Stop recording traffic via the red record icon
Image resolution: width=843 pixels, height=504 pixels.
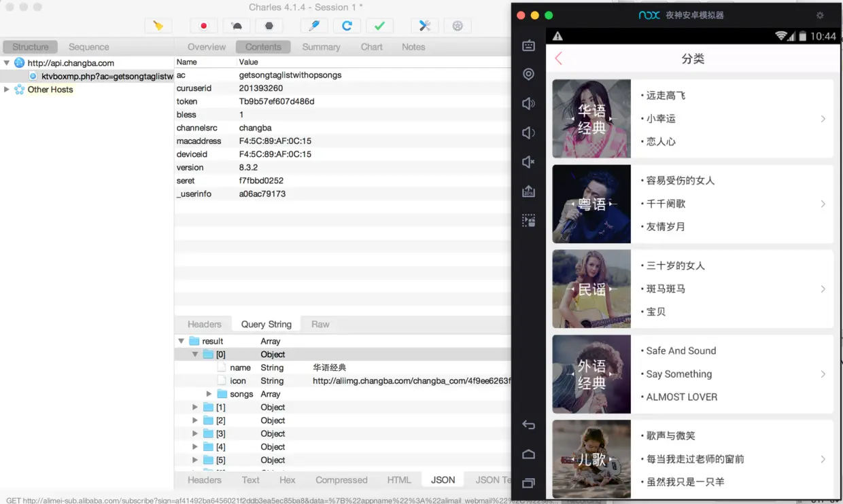tap(203, 25)
